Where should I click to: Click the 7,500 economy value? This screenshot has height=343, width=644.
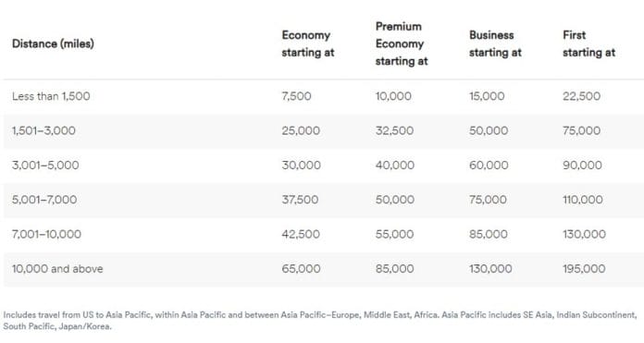296,96
